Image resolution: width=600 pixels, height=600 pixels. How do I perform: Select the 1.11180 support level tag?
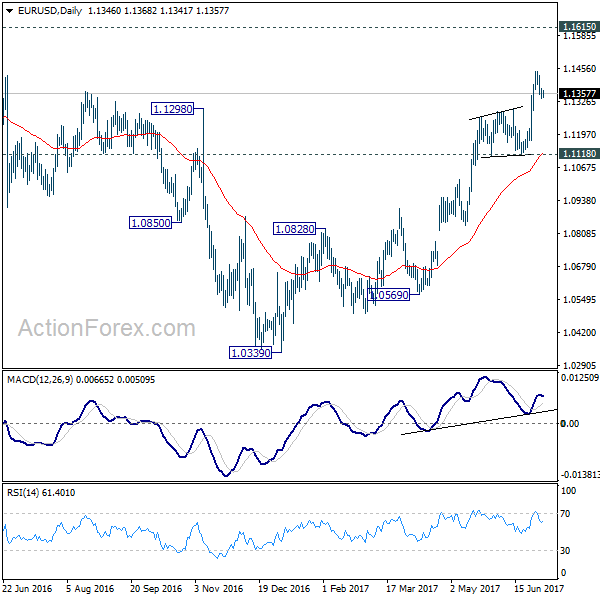(x=579, y=153)
